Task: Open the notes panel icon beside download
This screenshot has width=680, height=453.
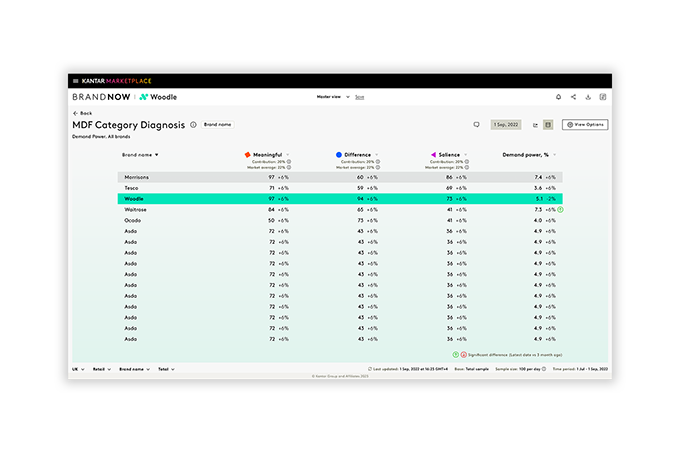Action: [x=603, y=97]
